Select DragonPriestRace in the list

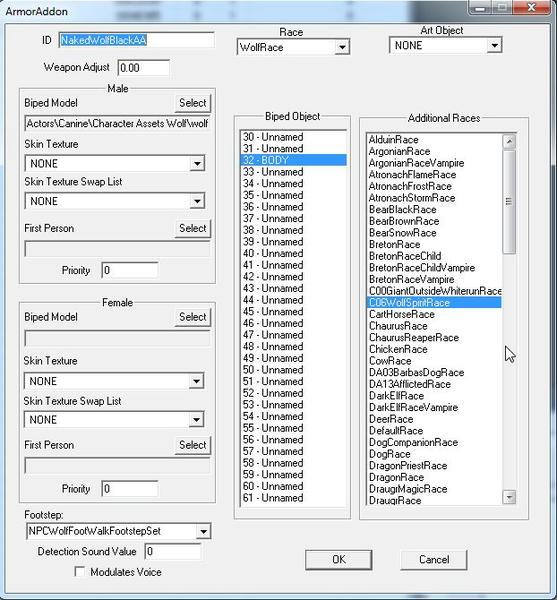coord(434,466)
